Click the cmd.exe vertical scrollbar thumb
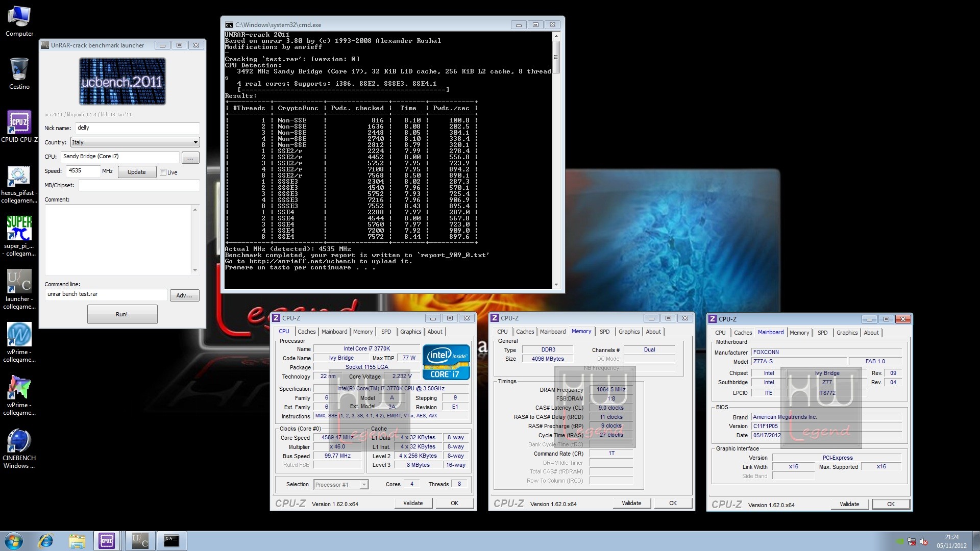This screenshot has height=551, width=980. point(556,57)
